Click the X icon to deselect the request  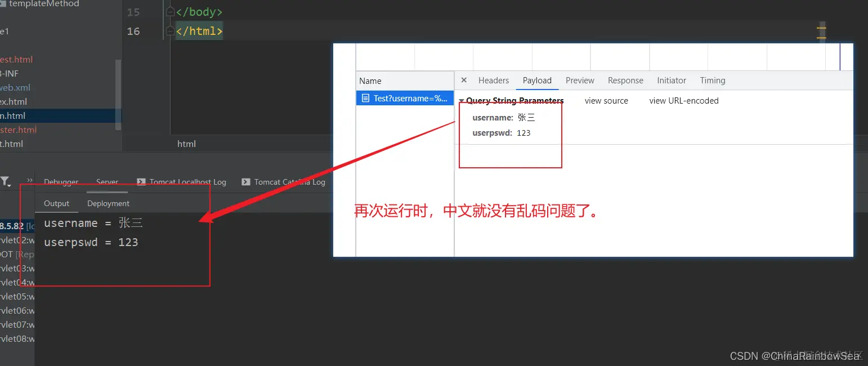coord(463,80)
